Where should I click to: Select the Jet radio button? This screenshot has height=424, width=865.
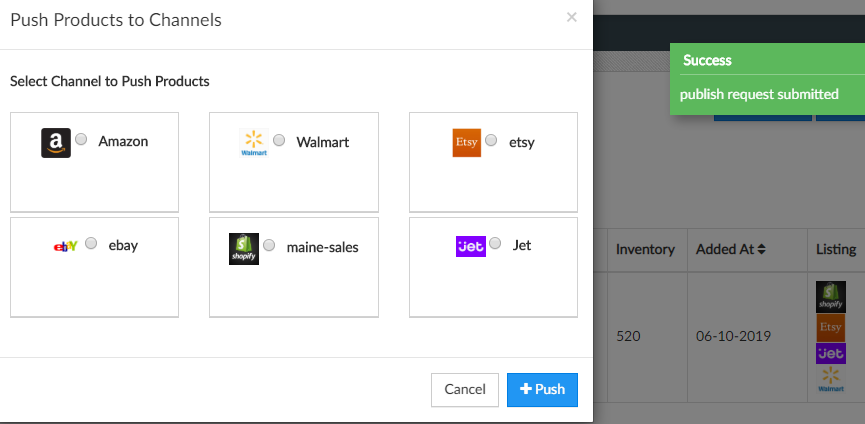(x=496, y=243)
